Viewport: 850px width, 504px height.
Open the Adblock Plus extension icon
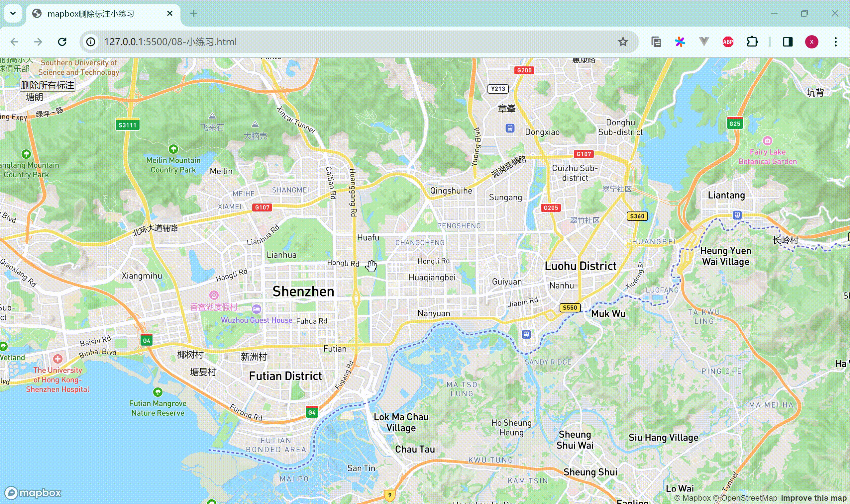click(727, 42)
